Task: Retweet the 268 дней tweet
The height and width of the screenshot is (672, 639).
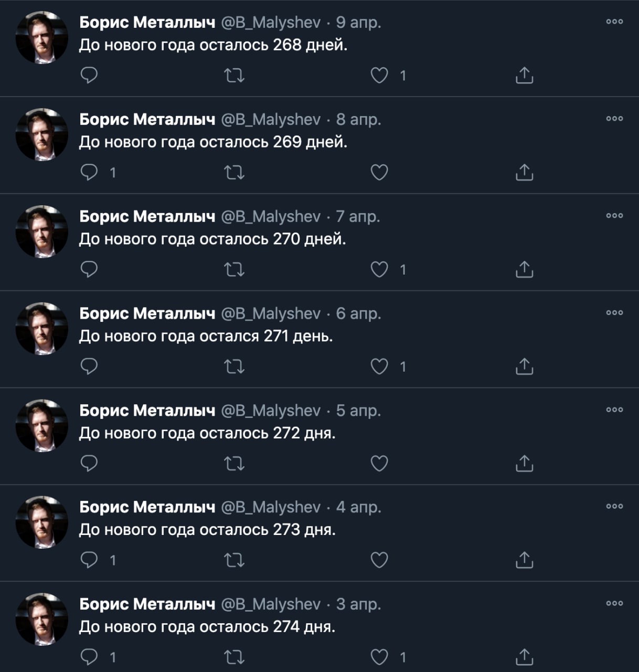Action: [x=234, y=76]
